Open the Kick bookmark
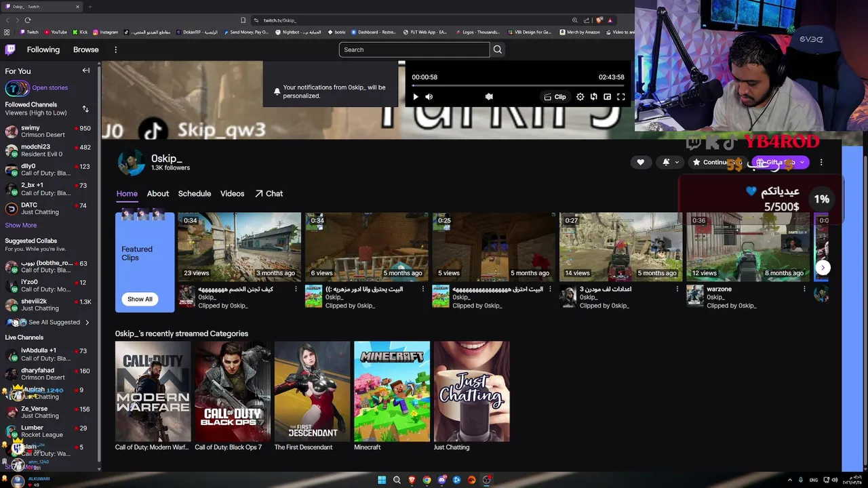Viewport: 868px width, 488px height. tap(80, 32)
